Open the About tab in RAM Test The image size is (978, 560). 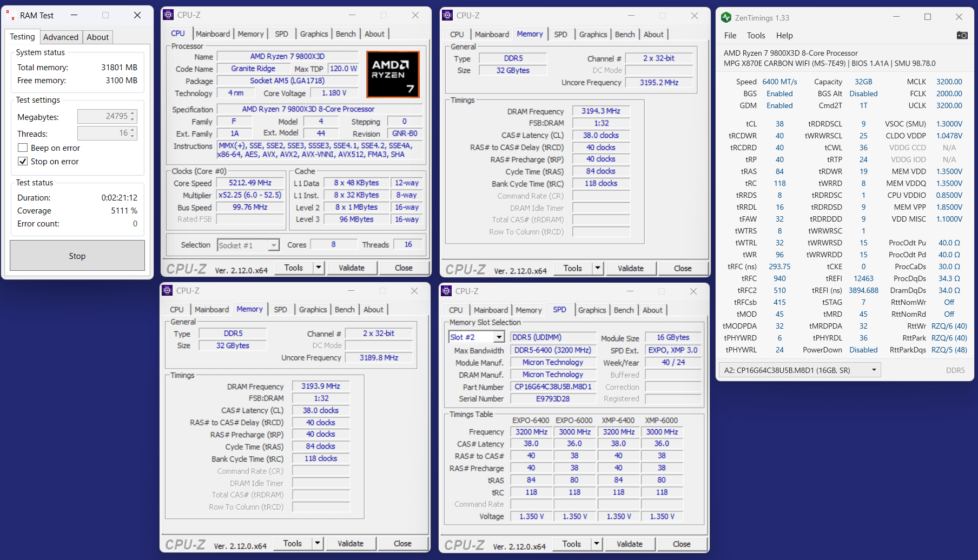(97, 37)
